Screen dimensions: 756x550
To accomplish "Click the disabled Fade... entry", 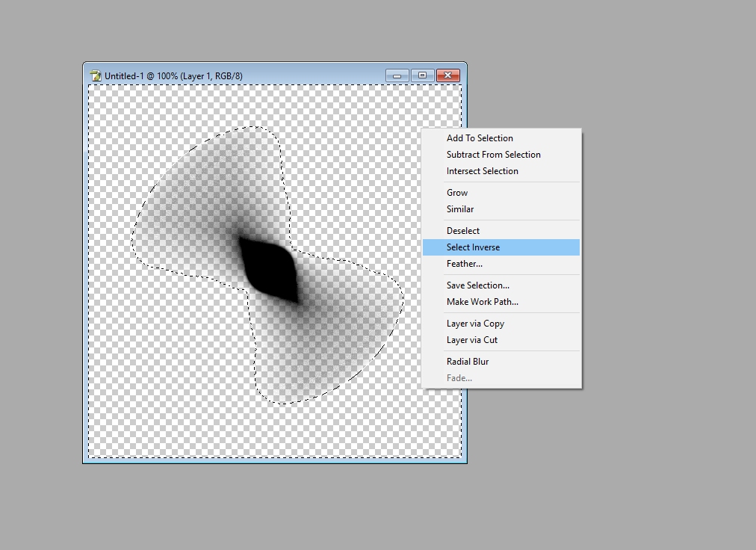I will point(501,378).
